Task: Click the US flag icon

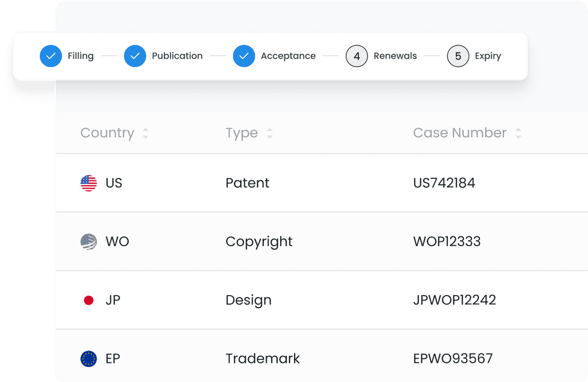Action: pyautogui.click(x=89, y=183)
